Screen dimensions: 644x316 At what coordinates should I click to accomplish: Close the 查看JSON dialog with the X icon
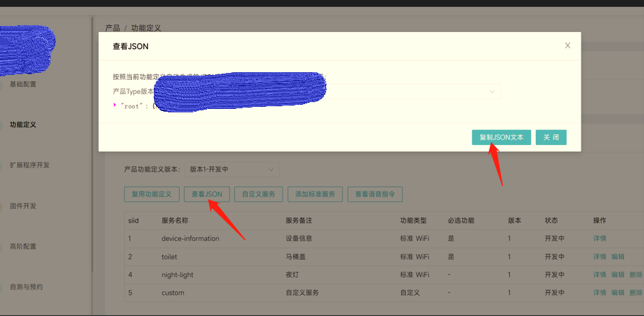pos(568,46)
